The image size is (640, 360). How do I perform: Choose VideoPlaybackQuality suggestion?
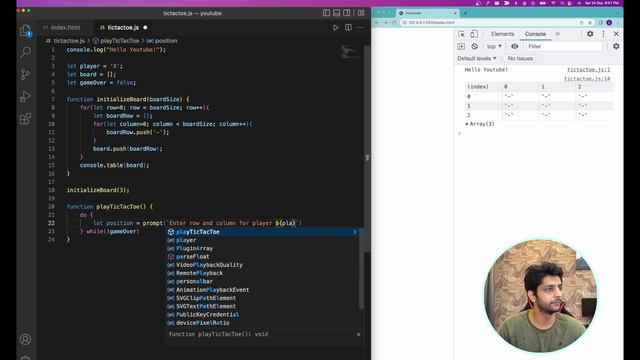click(x=263, y=265)
